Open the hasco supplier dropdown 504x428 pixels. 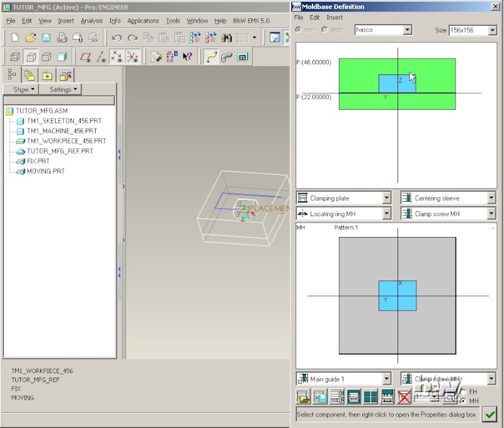point(407,30)
